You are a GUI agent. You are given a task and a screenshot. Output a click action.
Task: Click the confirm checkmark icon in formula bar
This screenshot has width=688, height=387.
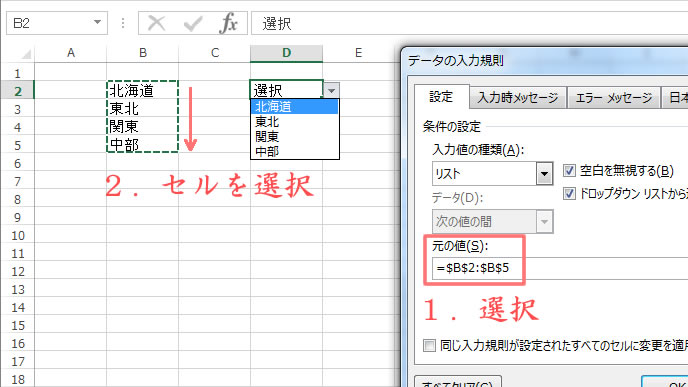193,23
